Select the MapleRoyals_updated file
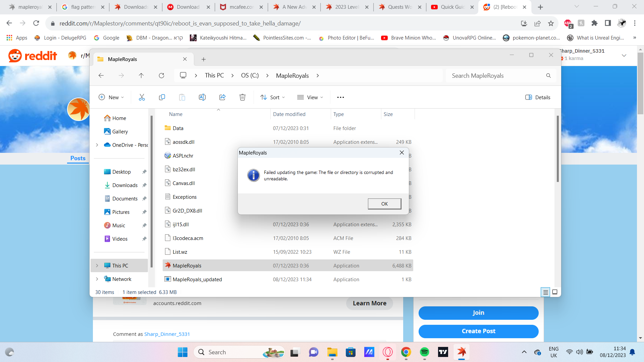The width and height of the screenshot is (644, 362). [288, 279]
